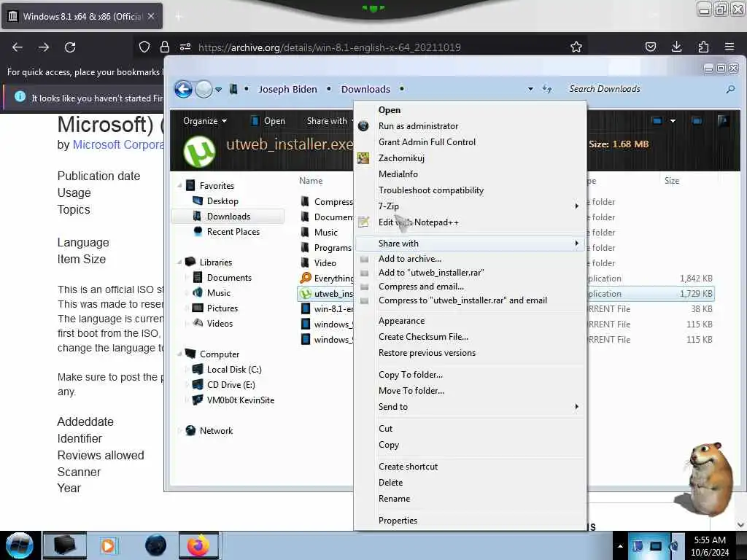Click the Explorer back arrow button
Viewport: 747px width, 560px height.
pyautogui.click(x=183, y=89)
